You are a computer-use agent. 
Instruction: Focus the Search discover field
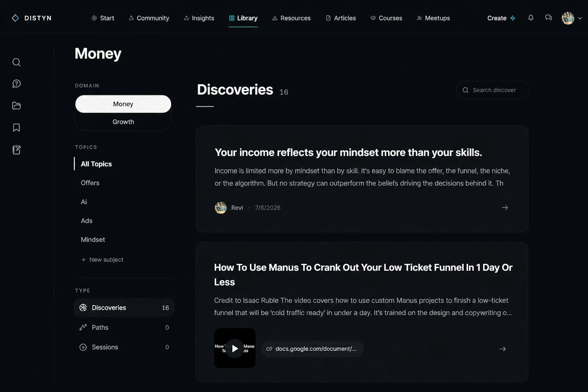click(x=492, y=90)
